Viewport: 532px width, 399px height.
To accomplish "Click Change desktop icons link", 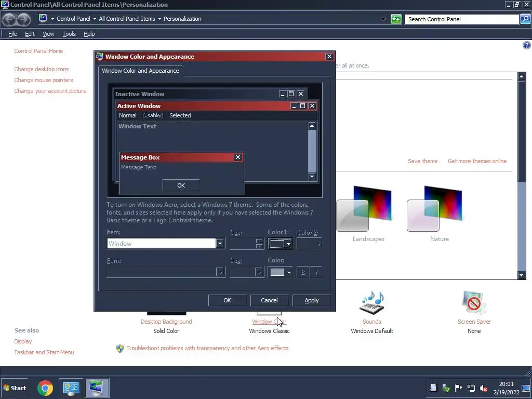I will 42,69.
